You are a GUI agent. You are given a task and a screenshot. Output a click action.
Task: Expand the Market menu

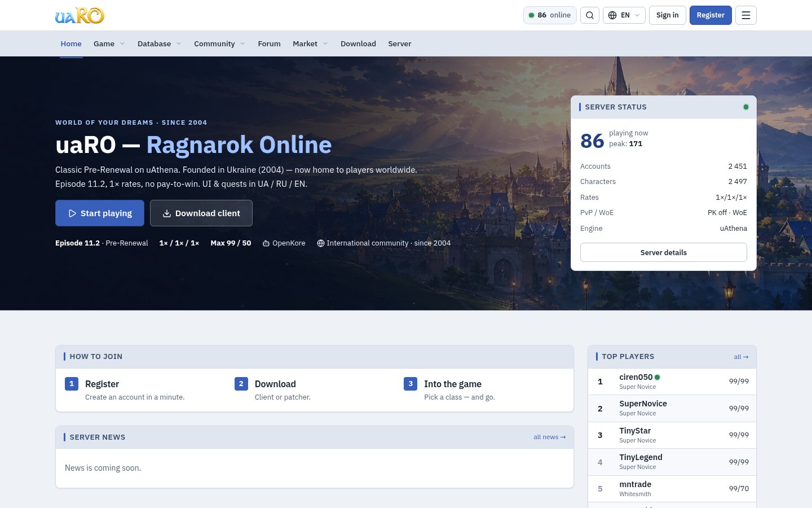310,43
